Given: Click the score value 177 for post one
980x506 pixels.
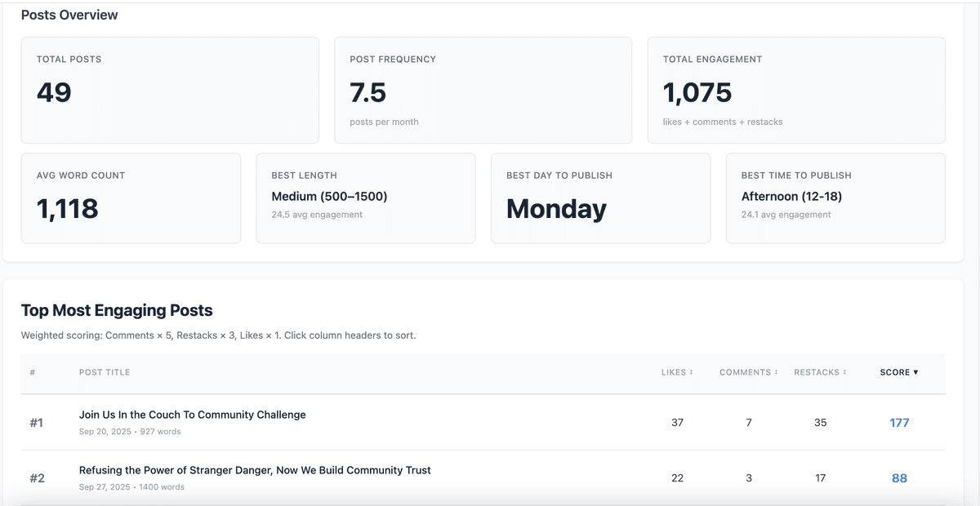Looking at the screenshot, I should click(x=899, y=423).
